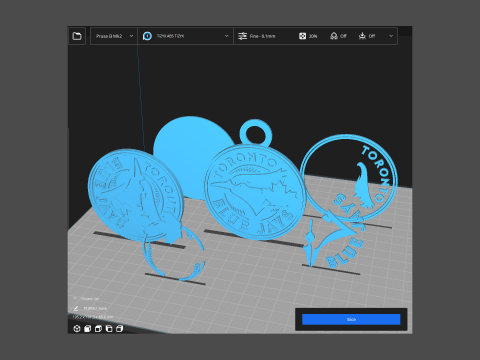Open the Prusa i3 Mk2 printer dropdown
Screen dimensions: 480x360
point(114,36)
